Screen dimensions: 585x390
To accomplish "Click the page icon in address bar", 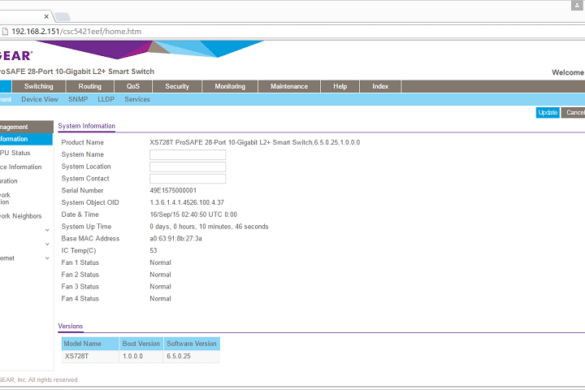I will pyautogui.click(x=5, y=31).
